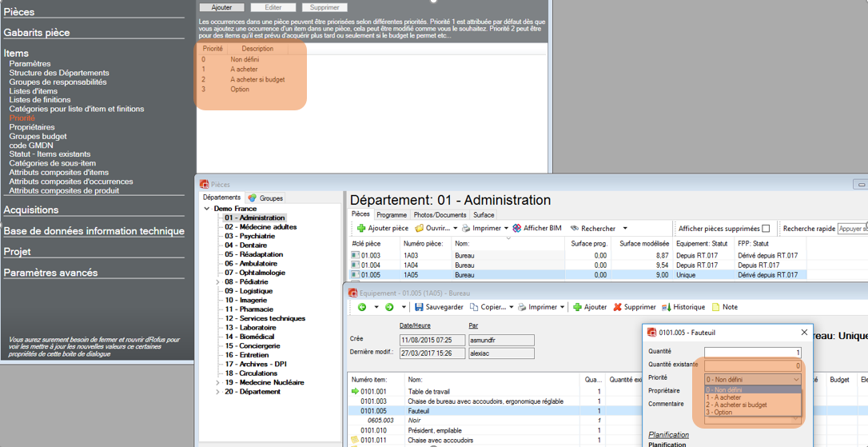Enable the Afficher pièces supprimées checkbox
868x447 pixels.
[x=766, y=229]
